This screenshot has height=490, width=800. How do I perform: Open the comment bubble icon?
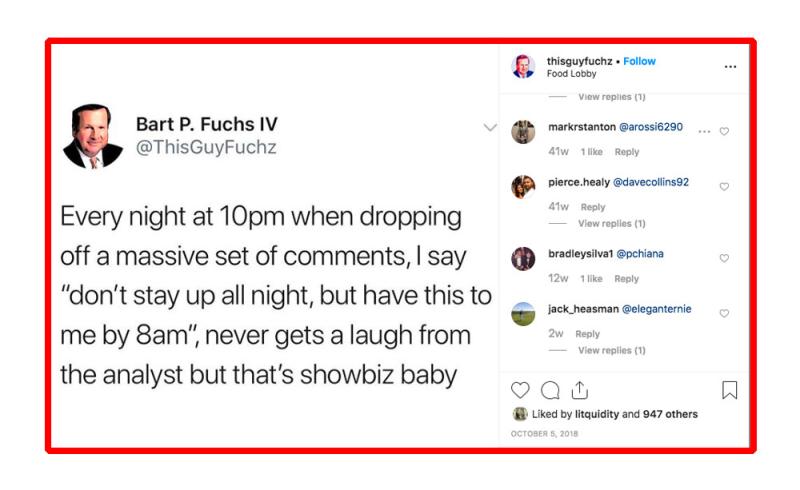[x=550, y=390]
